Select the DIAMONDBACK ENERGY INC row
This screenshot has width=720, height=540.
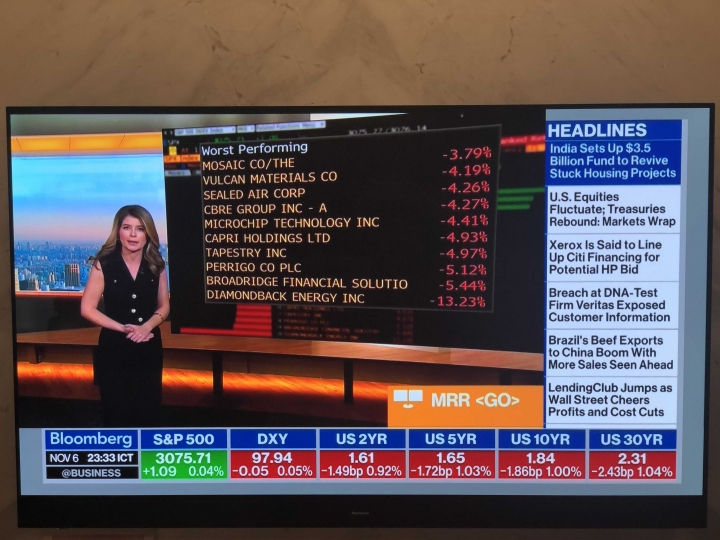346,298
